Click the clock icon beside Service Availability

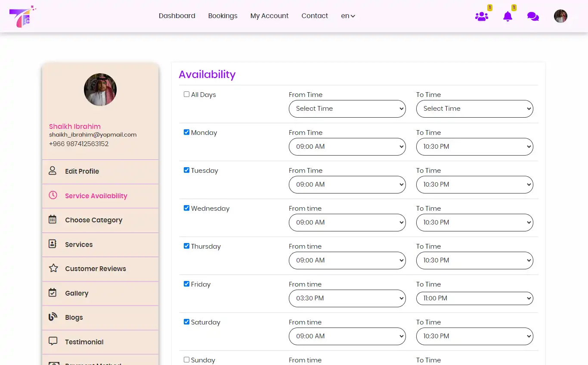click(x=53, y=195)
